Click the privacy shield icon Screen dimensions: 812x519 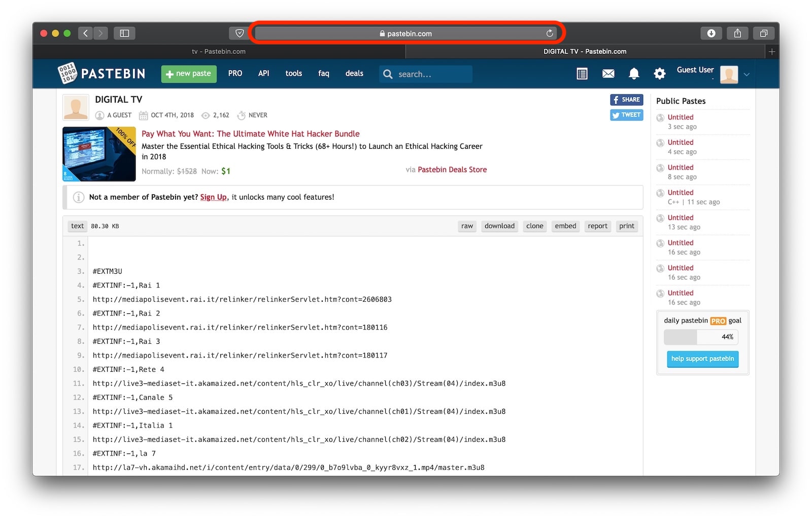tap(240, 34)
